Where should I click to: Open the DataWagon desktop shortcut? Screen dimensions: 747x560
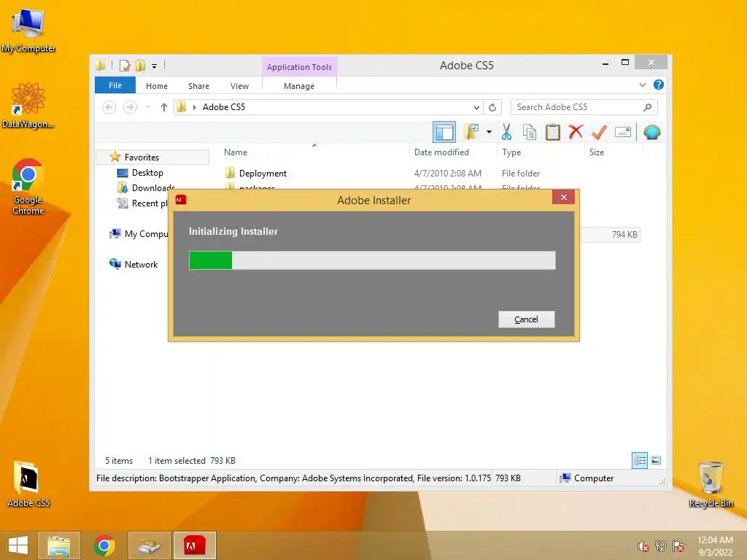(x=28, y=106)
